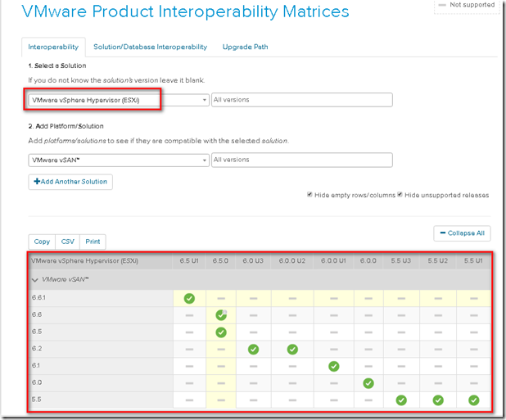The width and height of the screenshot is (506, 420).
Task: Click the not-supported dash for vSAN 6.5 and ESXi 6.0.0
Action: [368, 332]
